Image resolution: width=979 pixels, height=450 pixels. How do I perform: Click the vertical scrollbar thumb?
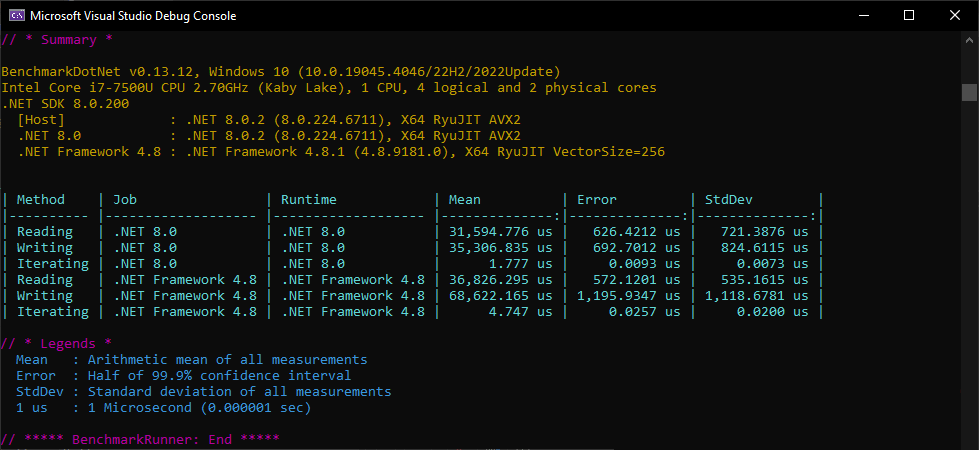[x=969, y=92]
